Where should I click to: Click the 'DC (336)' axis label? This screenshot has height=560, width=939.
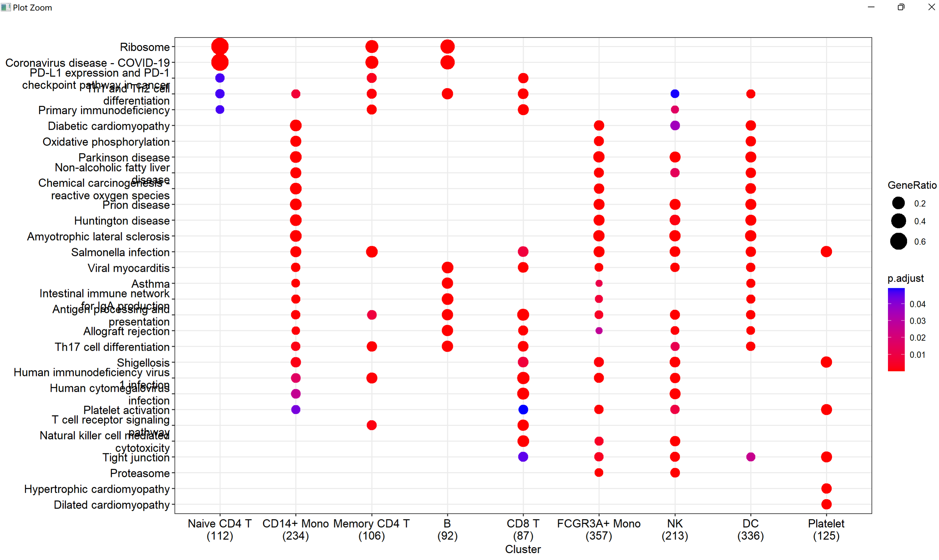[x=750, y=529]
